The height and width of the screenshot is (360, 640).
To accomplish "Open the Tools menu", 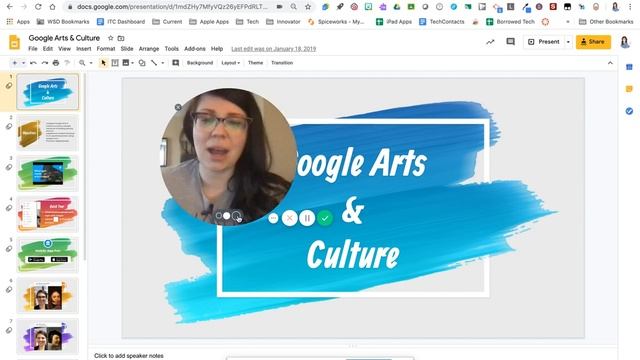I will (x=171, y=49).
